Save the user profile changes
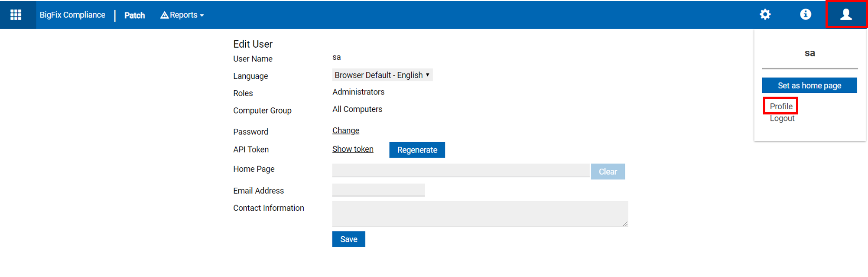 pos(348,239)
